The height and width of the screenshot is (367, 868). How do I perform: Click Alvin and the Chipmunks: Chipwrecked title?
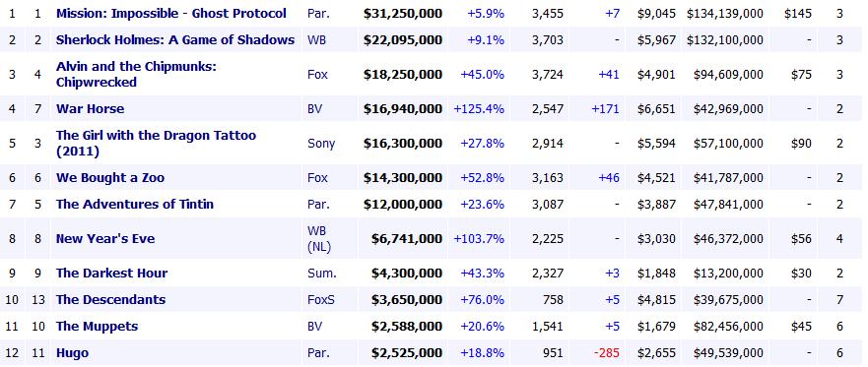coord(136,74)
